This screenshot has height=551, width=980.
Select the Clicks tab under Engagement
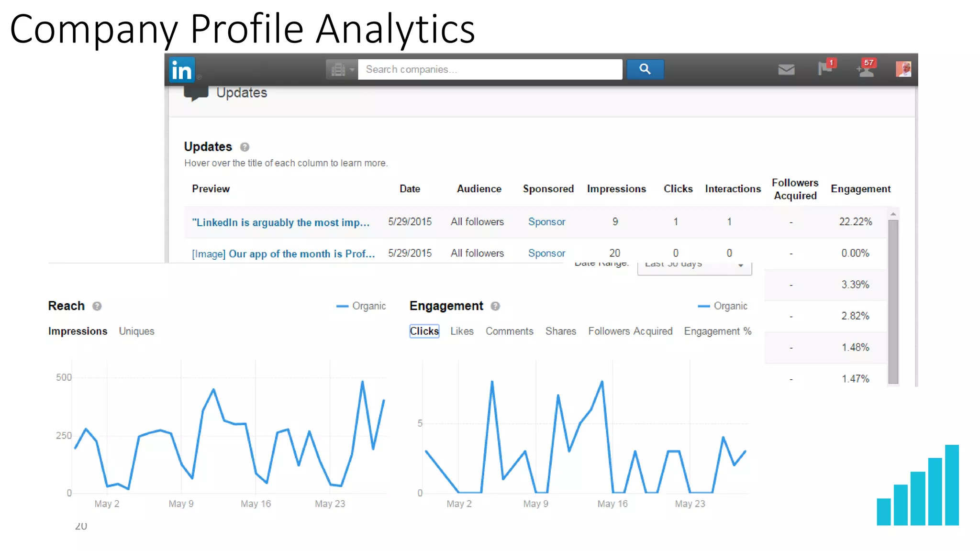424,331
